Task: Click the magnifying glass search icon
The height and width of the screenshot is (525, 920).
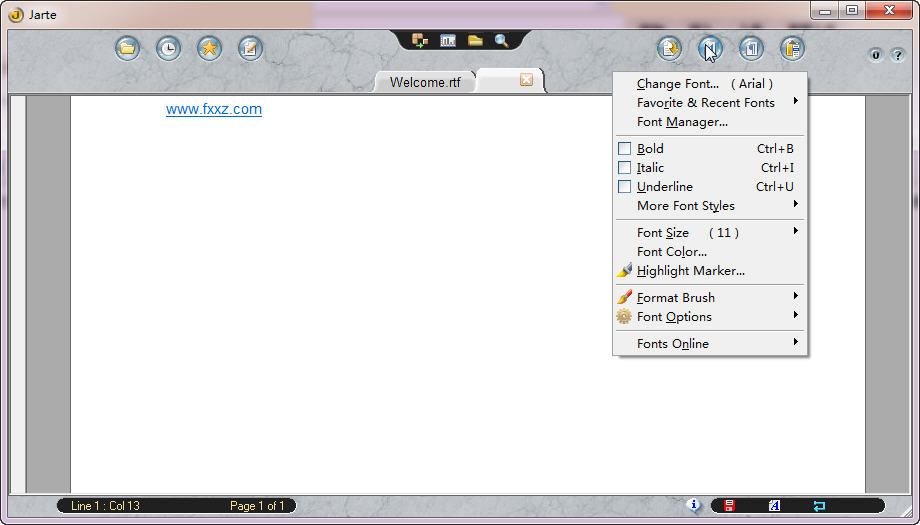Action: tap(502, 40)
